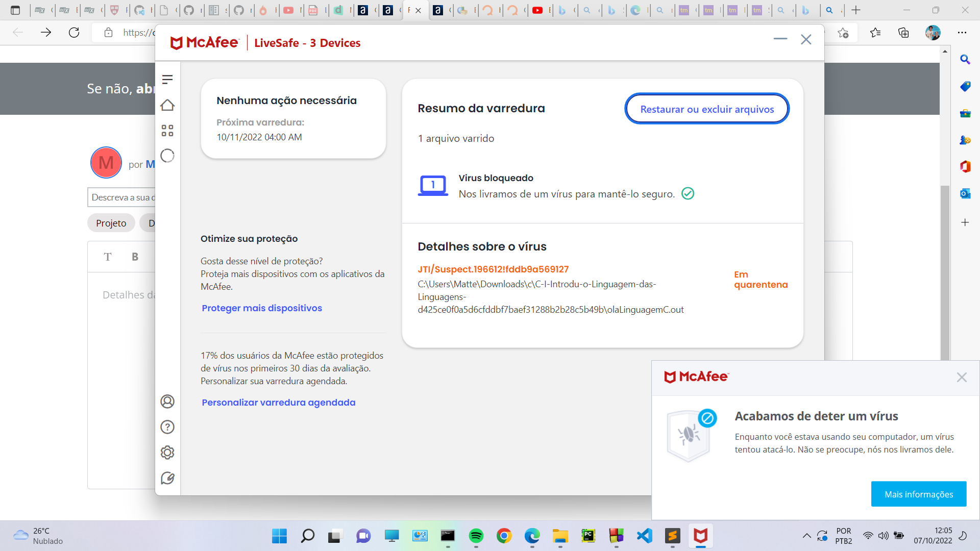The height and width of the screenshot is (551, 980).
Task: Open the clock showing 12:05 07/10/2022
Action: pos(933,536)
